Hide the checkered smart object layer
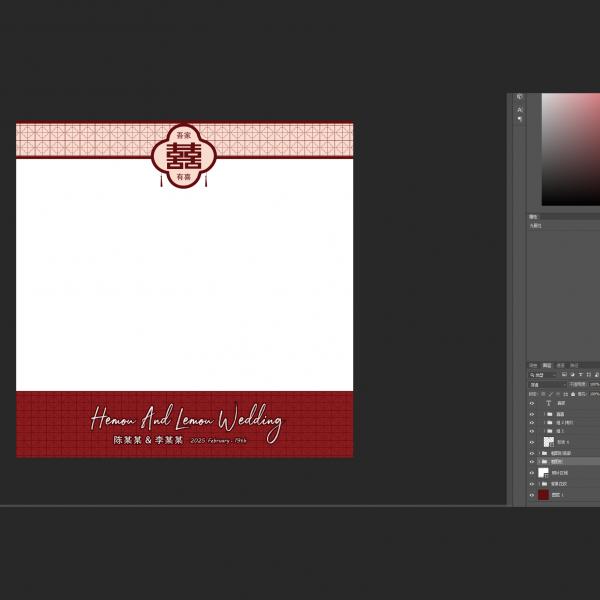This screenshot has width=600, height=600. click(x=532, y=441)
